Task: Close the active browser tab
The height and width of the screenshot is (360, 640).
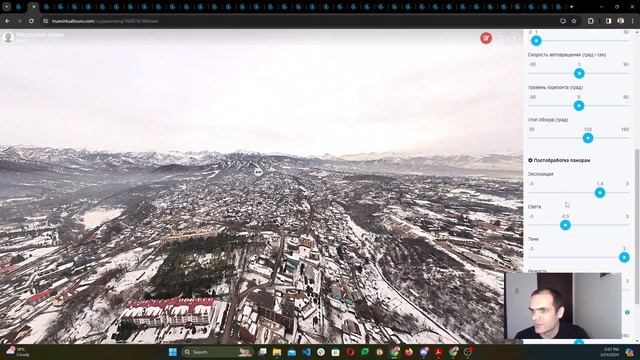Action: [34, 7]
